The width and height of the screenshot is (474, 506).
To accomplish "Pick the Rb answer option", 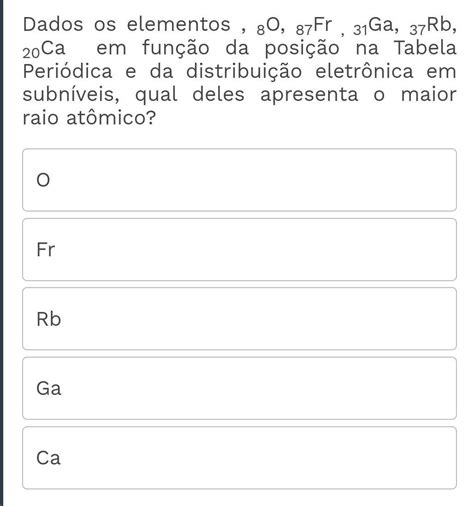I will (239, 319).
